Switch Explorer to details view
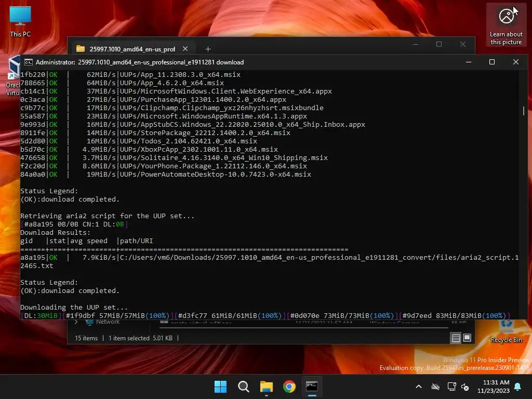This screenshot has width=532, height=399. [x=456, y=338]
